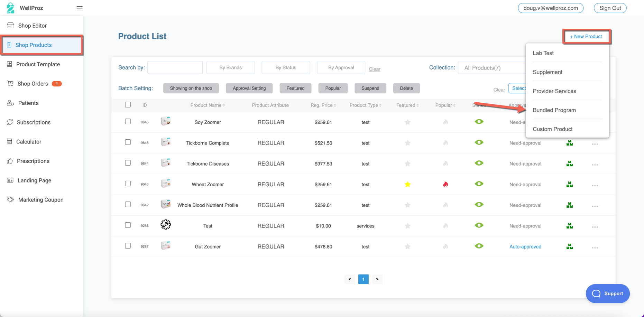Feature the Soy Zoomer with star

(x=407, y=122)
